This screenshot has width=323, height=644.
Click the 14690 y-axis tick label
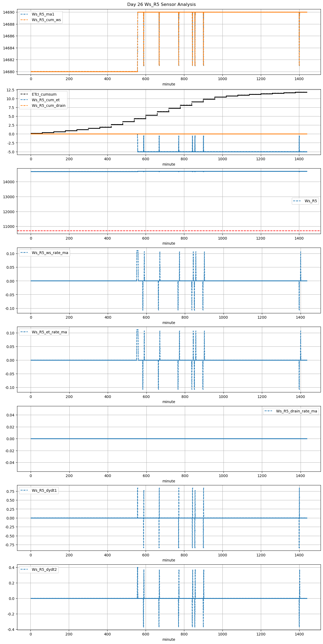tap(9, 12)
